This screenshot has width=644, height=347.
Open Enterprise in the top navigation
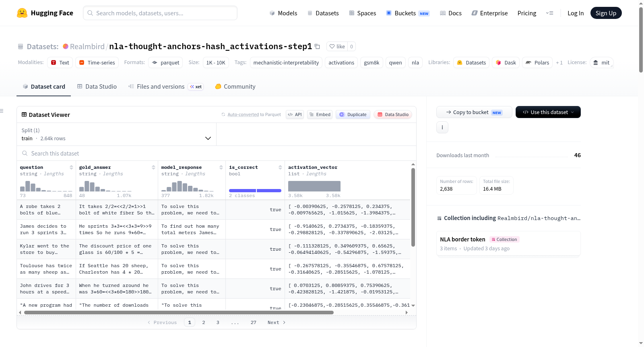pyautogui.click(x=489, y=13)
